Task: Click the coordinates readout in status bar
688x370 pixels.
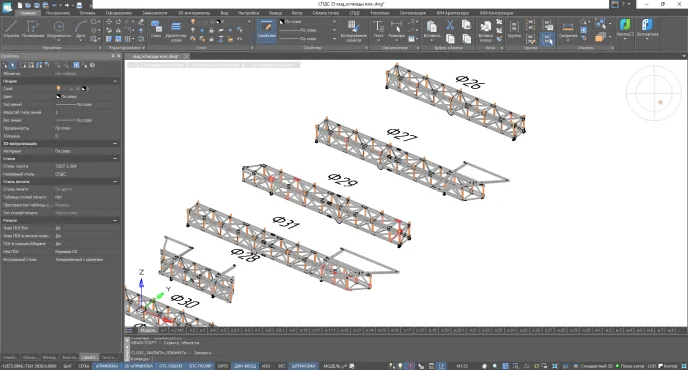Action: (29, 366)
